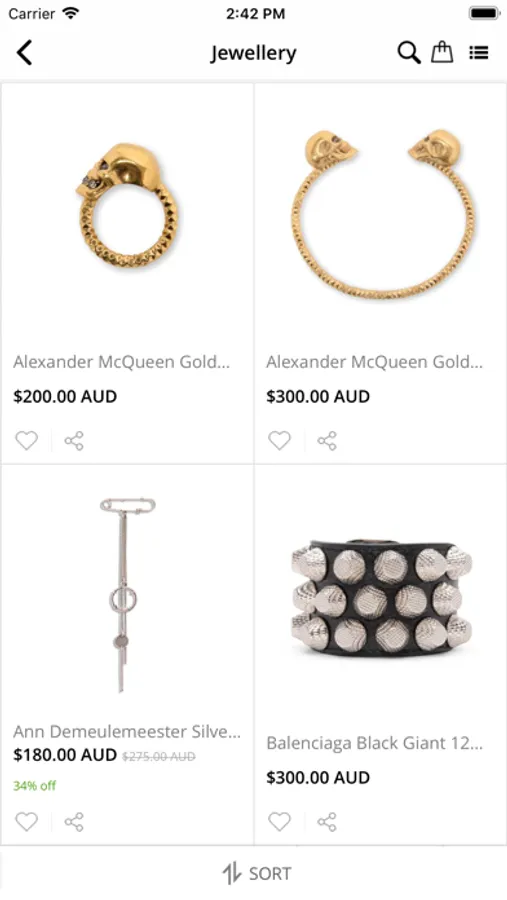
Task: Favorite the Alexander McQueen skull bangle
Action: point(280,441)
